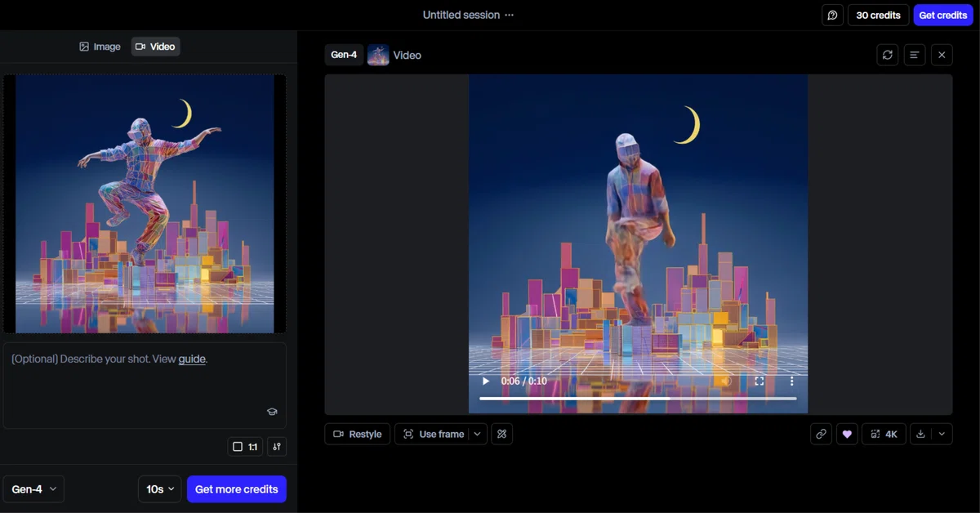Open the generation settings sliders icon
The width and height of the screenshot is (980, 513).
pyautogui.click(x=277, y=447)
